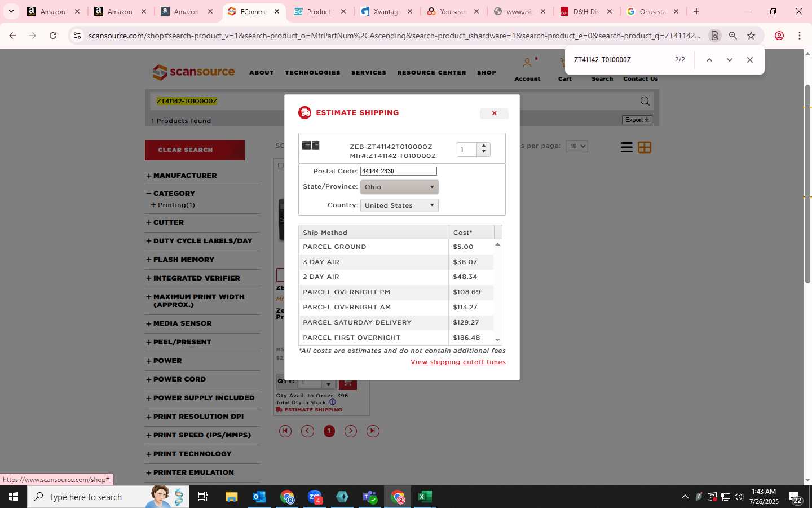Screen dimensions: 812x508
Task: Open Windows Start menu
Action: (x=14, y=497)
